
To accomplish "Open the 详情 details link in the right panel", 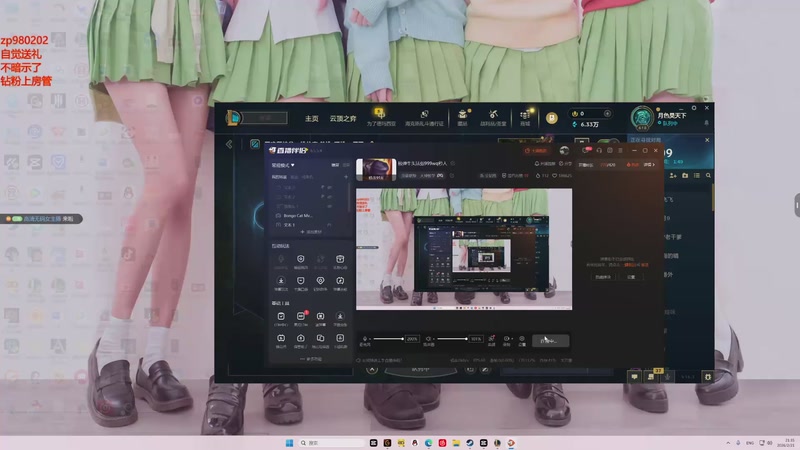I will point(649,165).
